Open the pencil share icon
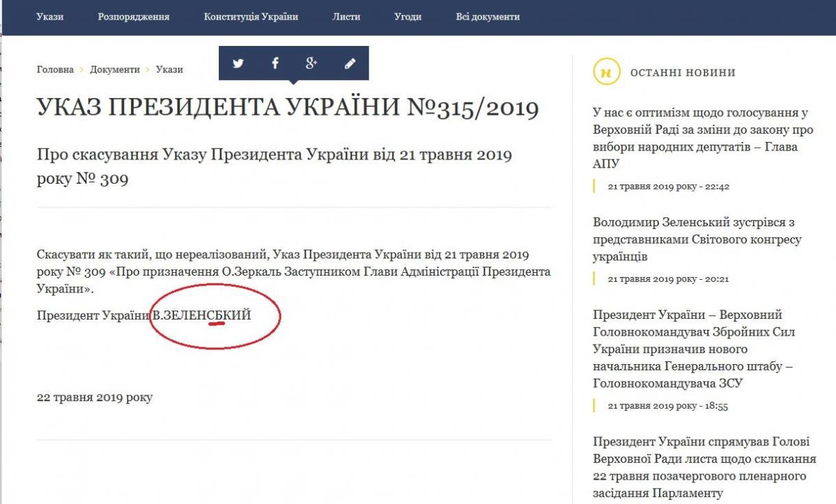This screenshot has height=504, width=836. pyautogui.click(x=348, y=62)
